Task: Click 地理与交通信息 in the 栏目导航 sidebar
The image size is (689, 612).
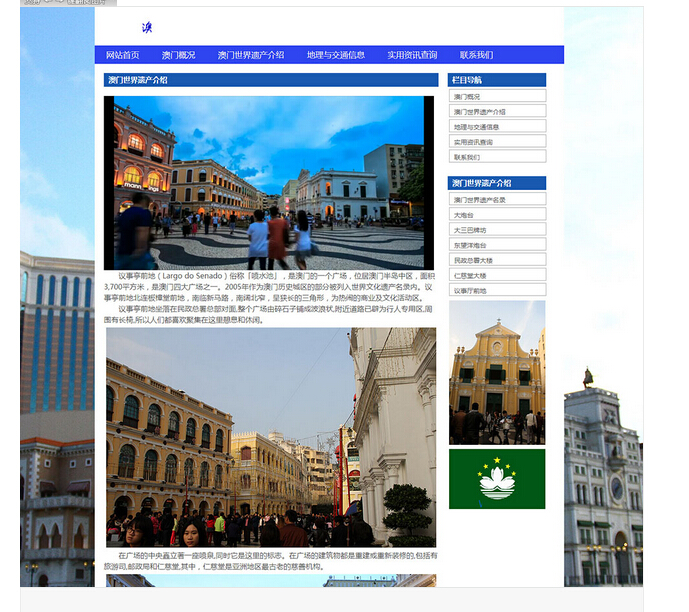Action: (497, 127)
